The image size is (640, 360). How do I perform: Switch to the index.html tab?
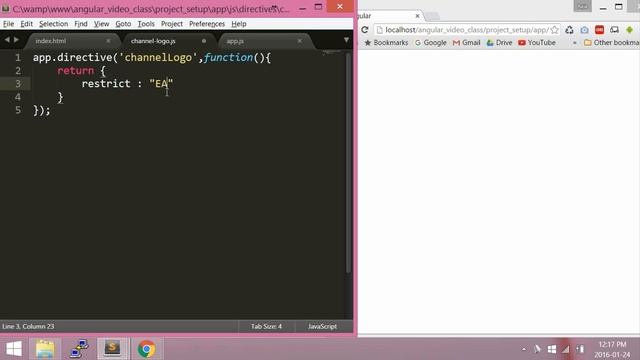(51, 41)
